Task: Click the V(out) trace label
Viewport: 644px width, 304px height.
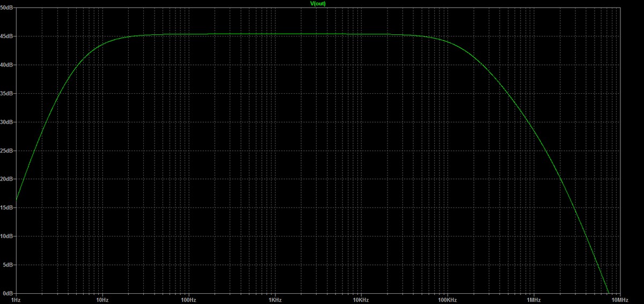Action: pyautogui.click(x=318, y=3)
